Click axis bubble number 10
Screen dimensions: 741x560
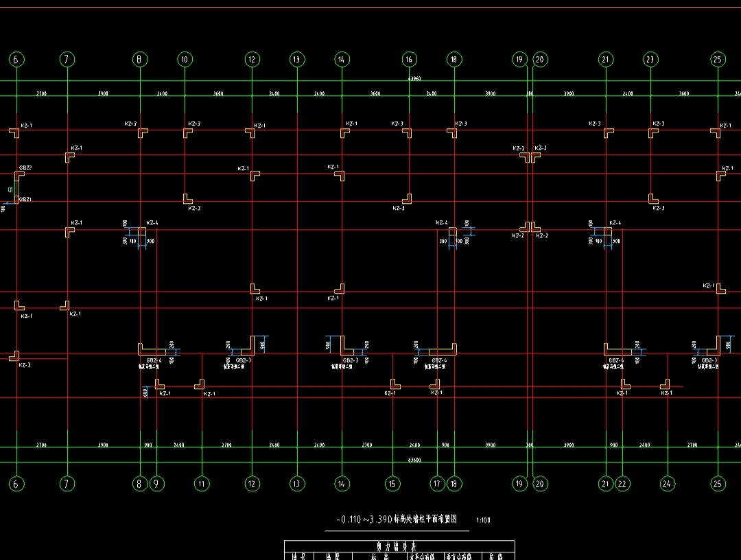[185, 59]
